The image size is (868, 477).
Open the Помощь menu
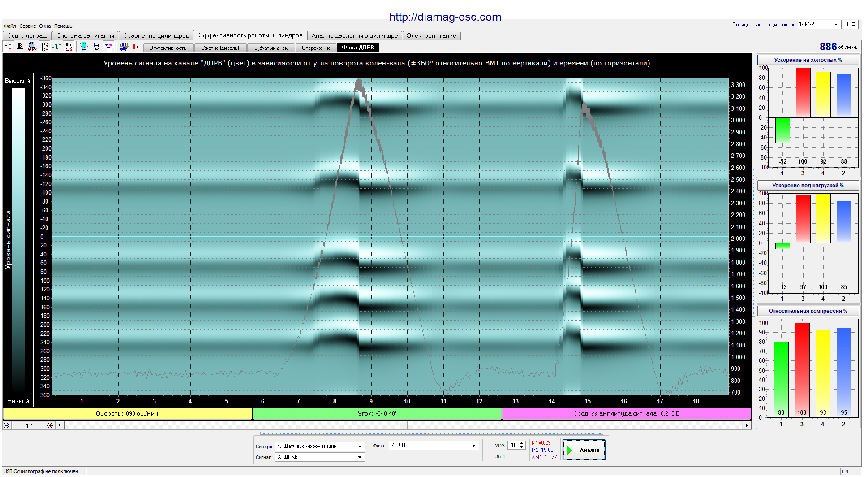63,26
